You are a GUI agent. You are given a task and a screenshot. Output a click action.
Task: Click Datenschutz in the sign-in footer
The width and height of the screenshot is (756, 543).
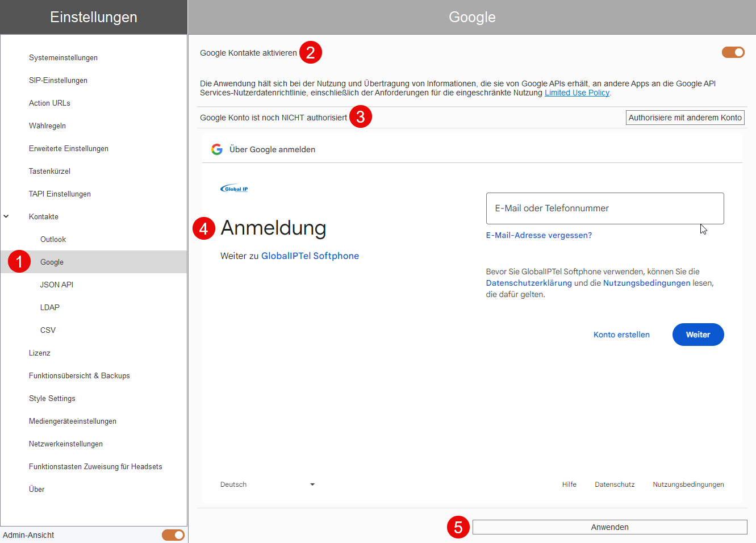[615, 484]
